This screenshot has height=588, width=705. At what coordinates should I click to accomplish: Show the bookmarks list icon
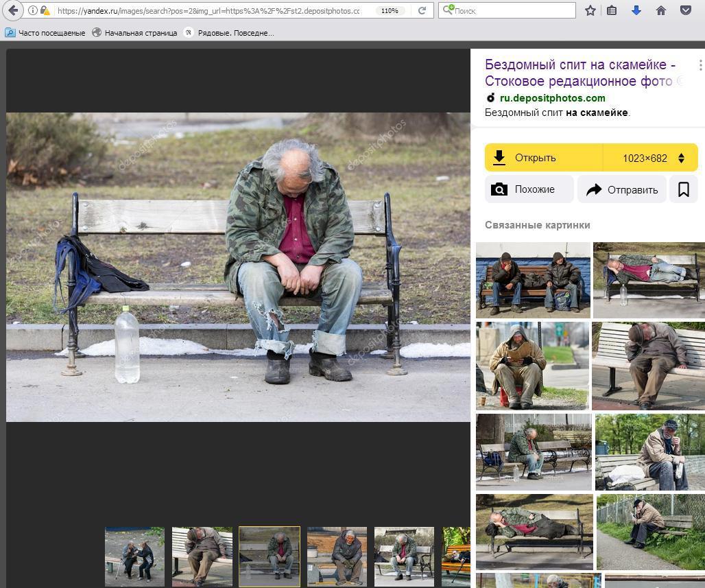point(612,10)
